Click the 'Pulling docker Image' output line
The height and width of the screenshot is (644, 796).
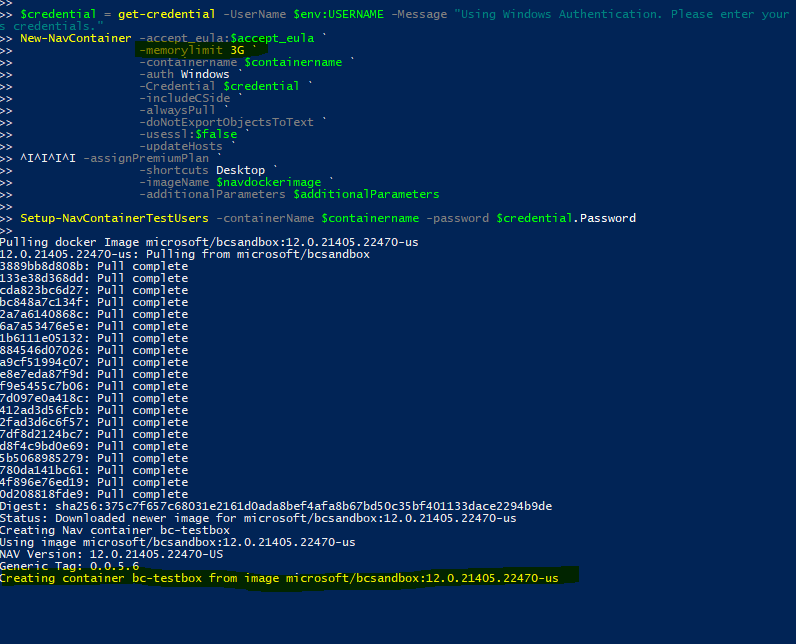[209, 242]
